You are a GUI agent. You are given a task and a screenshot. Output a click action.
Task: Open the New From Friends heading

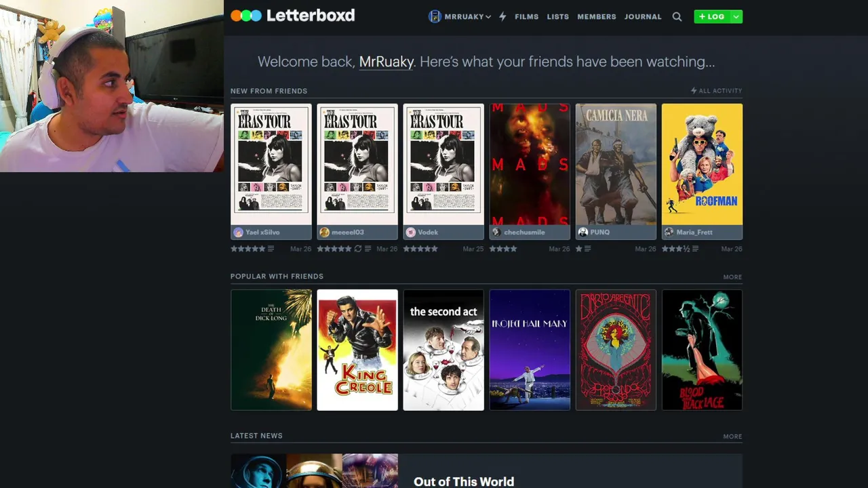click(269, 91)
